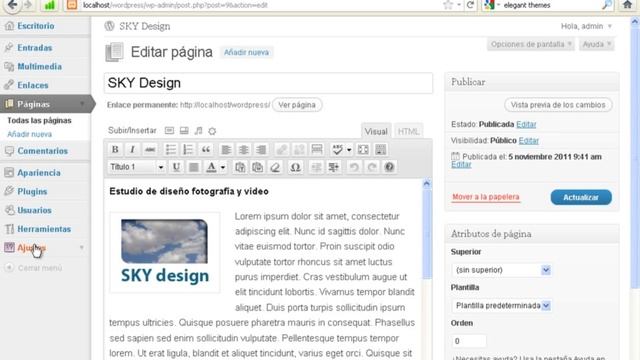Screen dimensions: 640x360
Task: Click add media upload icon
Action: pos(212,131)
